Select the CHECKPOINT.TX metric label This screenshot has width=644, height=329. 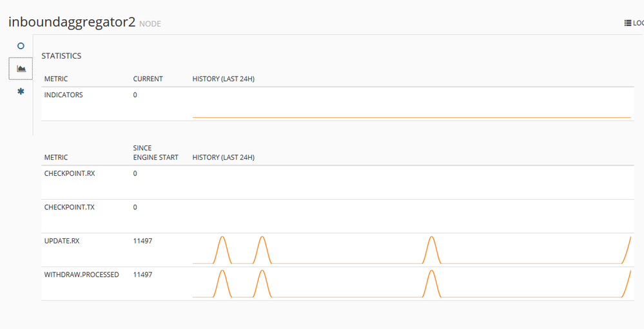click(69, 207)
